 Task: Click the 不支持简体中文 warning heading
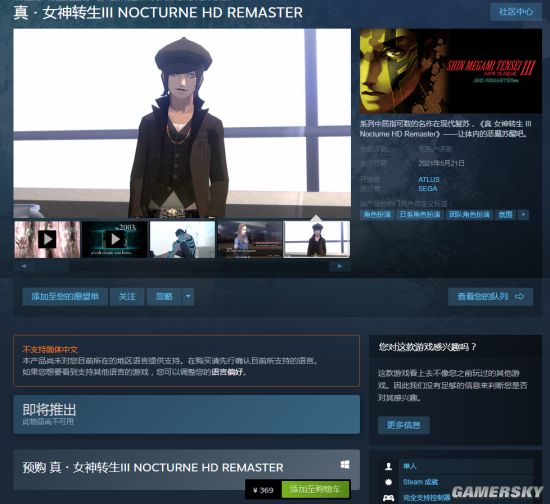(50, 349)
